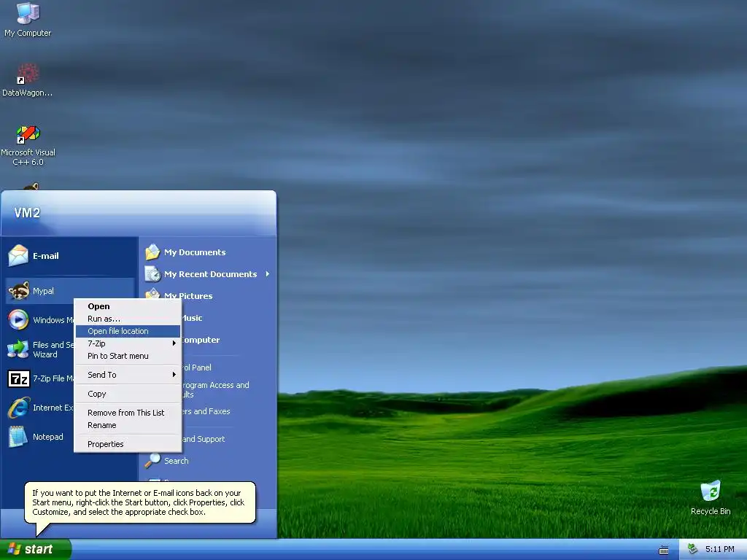Click the Search magnifying glass icon
This screenshot has width=747, height=560.
pyautogui.click(x=152, y=461)
